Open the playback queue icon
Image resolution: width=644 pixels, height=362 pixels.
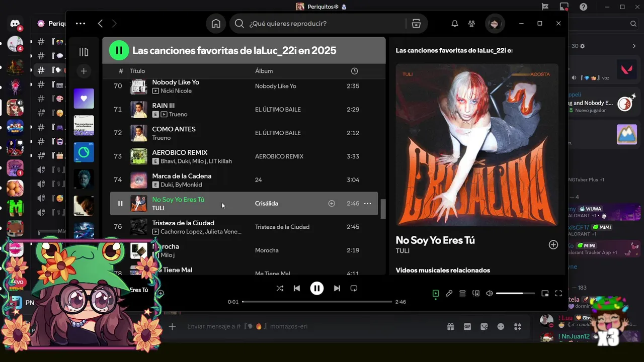462,293
